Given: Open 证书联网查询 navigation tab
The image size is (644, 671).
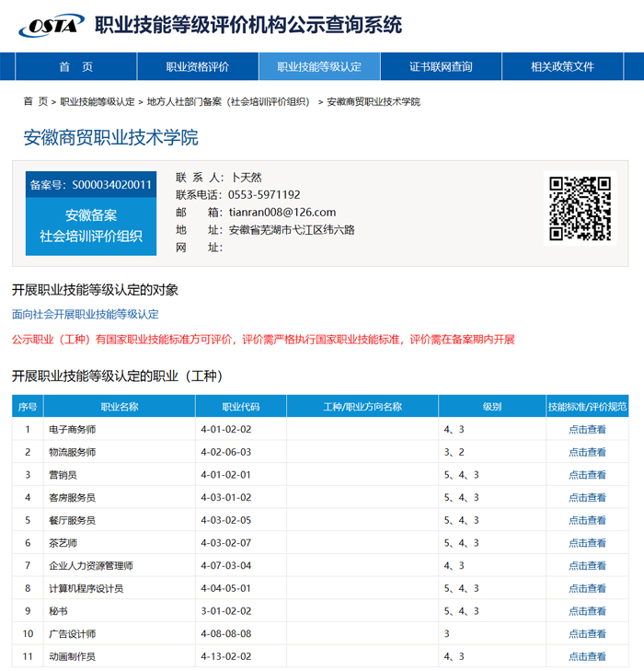Looking at the screenshot, I should click(x=441, y=67).
